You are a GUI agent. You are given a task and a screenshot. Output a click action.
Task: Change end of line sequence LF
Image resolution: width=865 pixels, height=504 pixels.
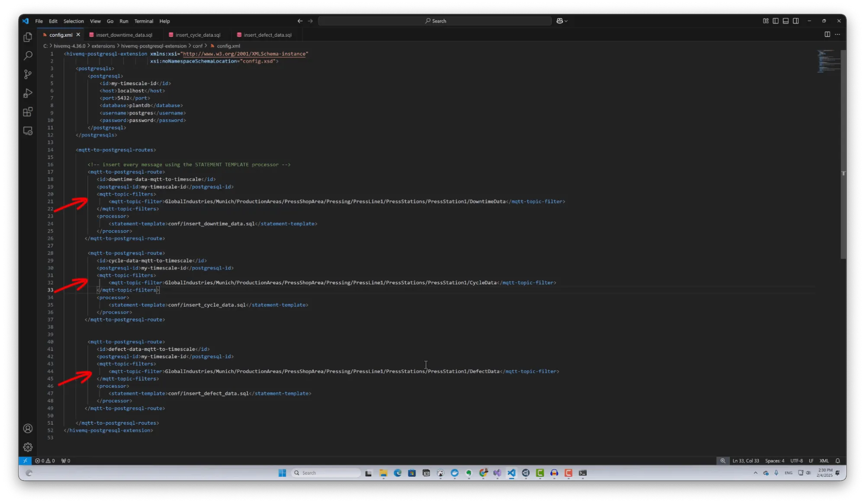point(811,461)
